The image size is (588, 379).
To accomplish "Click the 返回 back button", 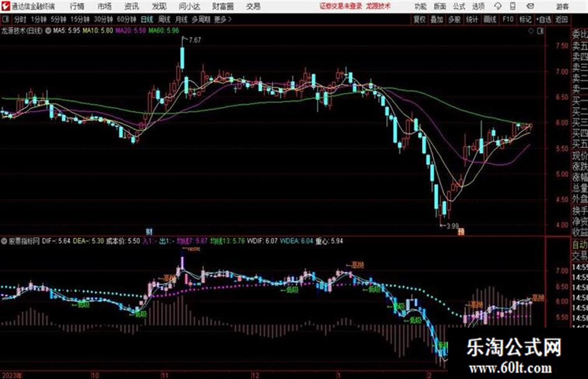I will tap(561, 19).
